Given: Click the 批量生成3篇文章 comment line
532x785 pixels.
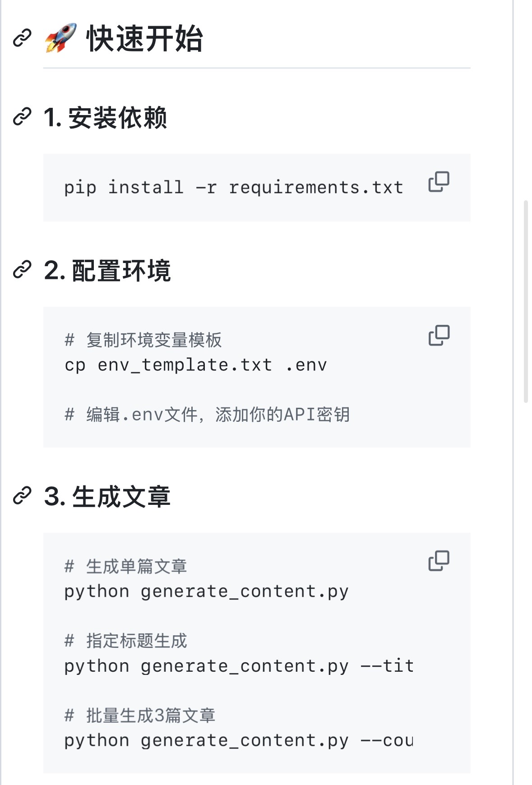Looking at the screenshot, I should tap(140, 715).
